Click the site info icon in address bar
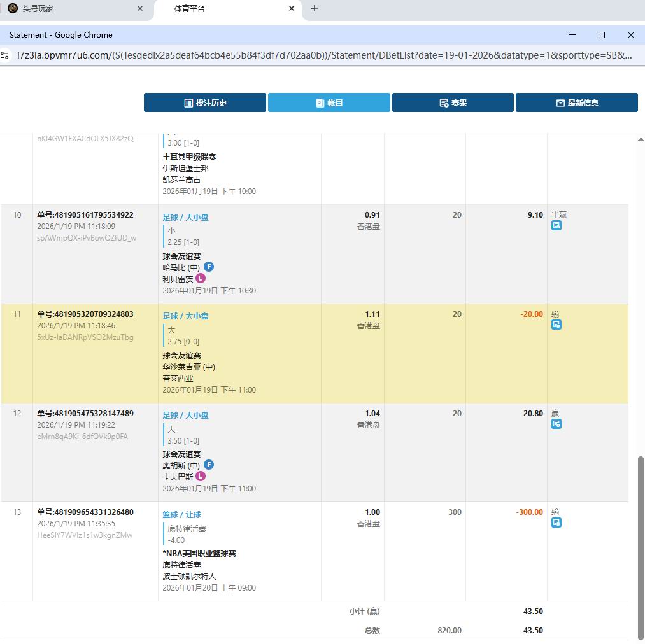 click(5, 55)
